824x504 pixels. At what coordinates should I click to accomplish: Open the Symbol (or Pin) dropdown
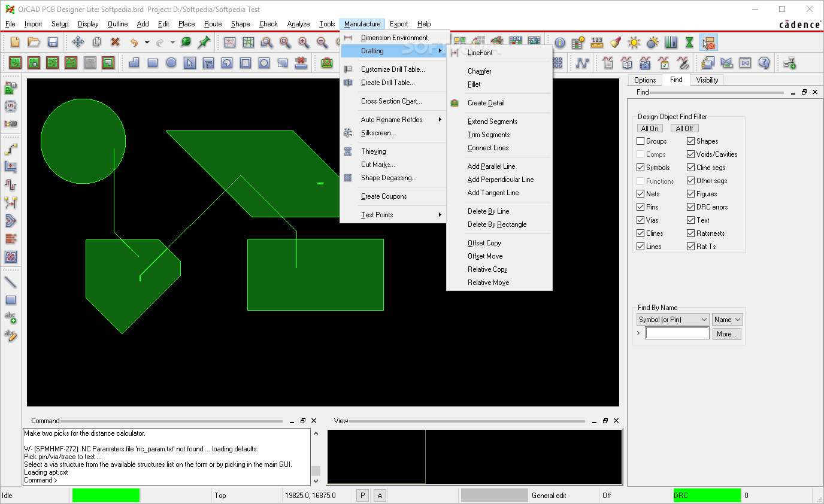673,320
